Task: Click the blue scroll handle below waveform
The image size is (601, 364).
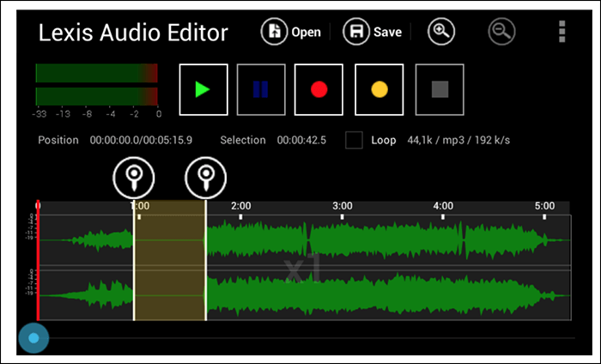Action: point(33,338)
